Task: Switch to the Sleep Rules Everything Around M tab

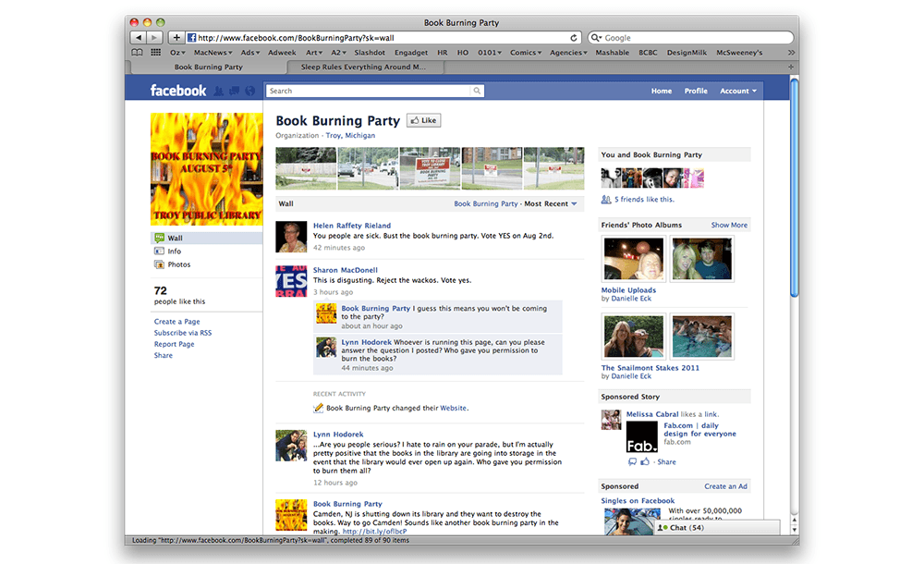Action: pos(363,67)
